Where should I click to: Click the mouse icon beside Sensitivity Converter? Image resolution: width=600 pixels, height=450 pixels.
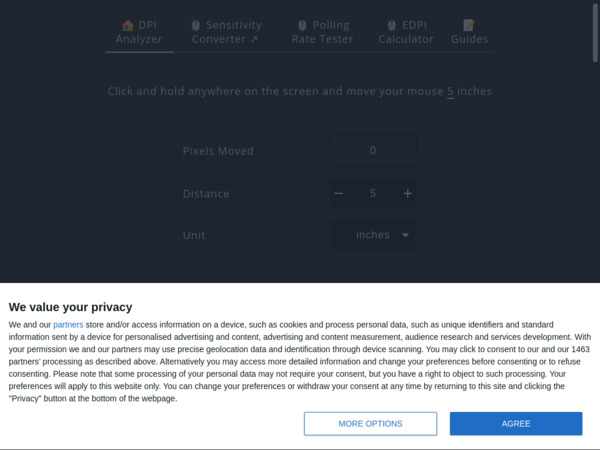196,26
